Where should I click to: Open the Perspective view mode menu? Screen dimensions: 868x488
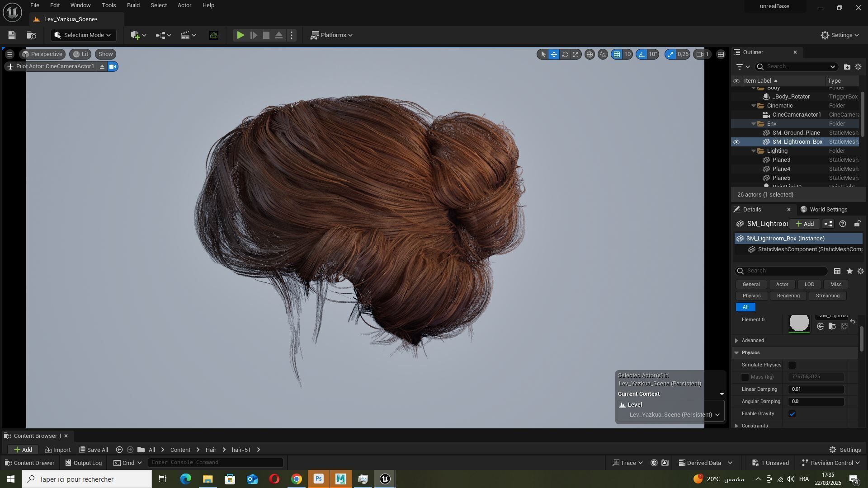[42, 54]
